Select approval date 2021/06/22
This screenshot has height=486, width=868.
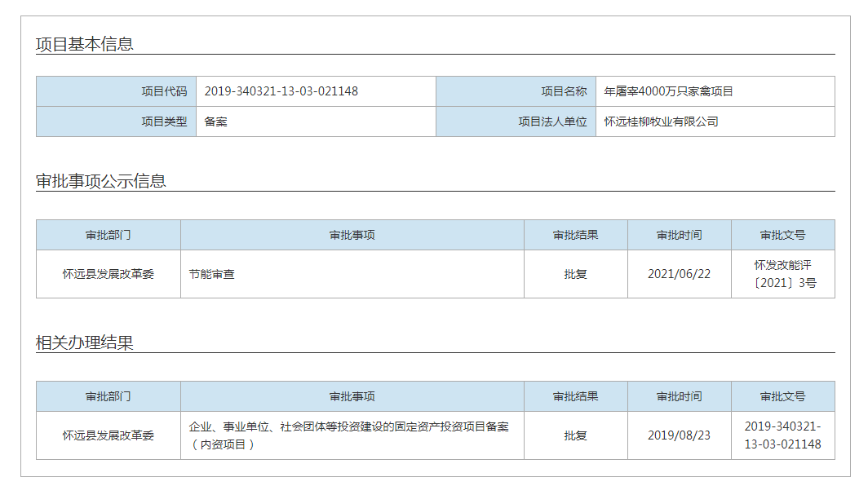680,274
